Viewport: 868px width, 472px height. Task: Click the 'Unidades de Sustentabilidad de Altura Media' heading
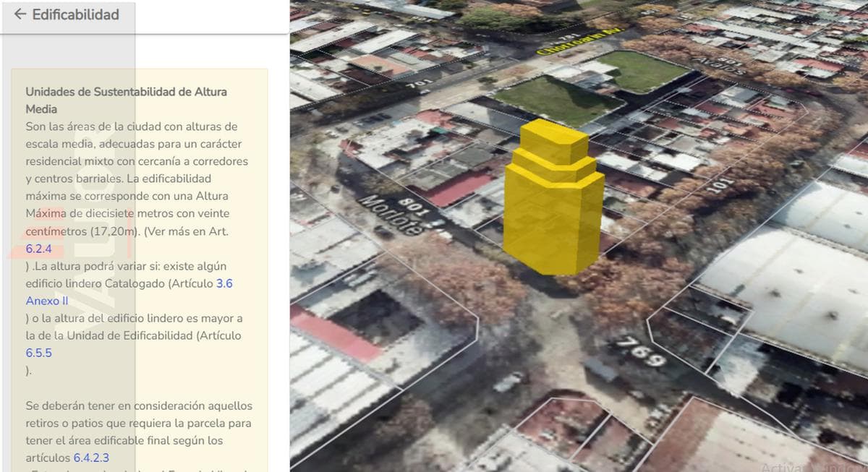[x=126, y=100]
